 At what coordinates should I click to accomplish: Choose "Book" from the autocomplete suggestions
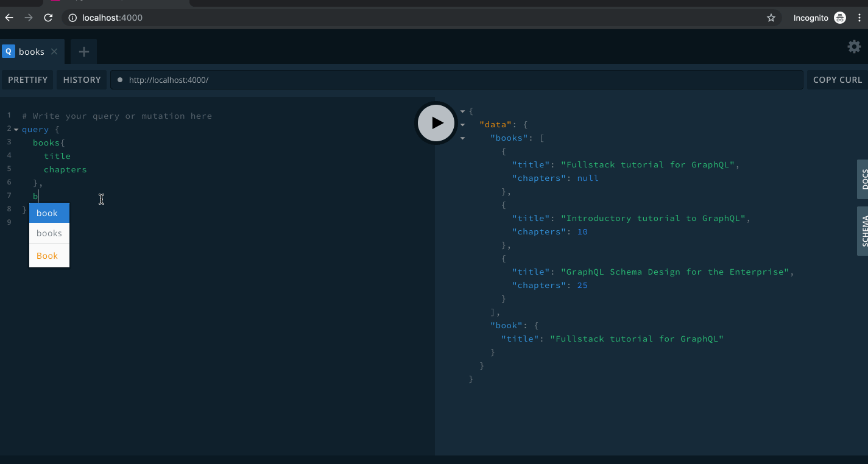tap(48, 255)
